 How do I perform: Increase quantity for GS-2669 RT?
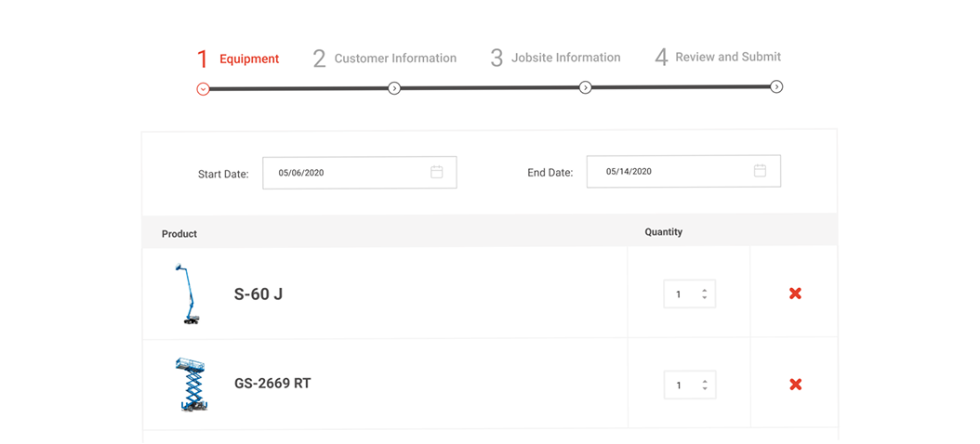tap(705, 381)
